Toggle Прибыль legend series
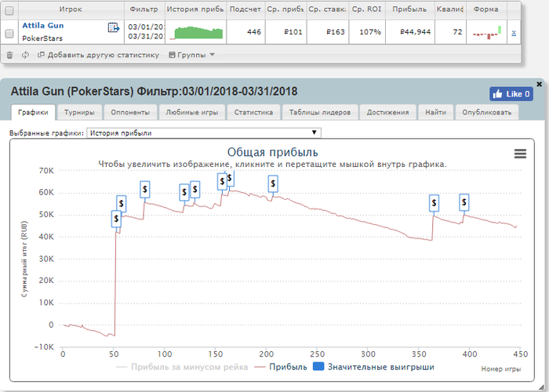 coord(281,367)
